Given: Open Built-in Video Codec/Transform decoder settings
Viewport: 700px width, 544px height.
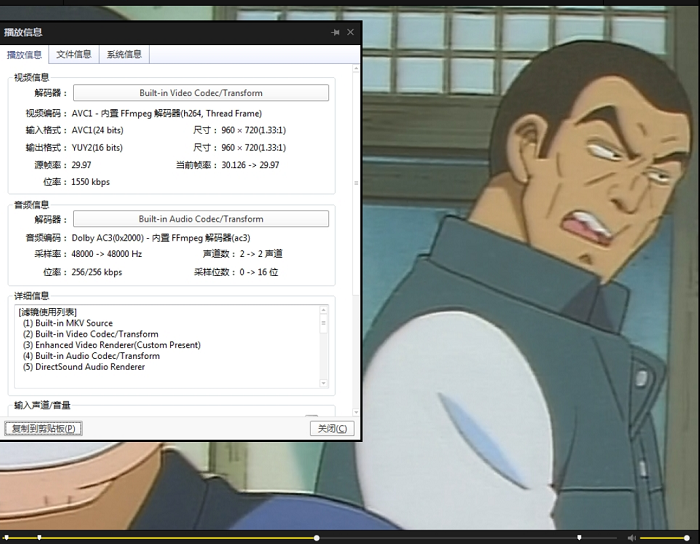Looking at the screenshot, I should point(201,93).
